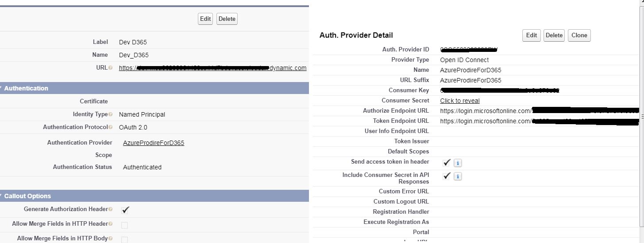Click the Generate Authorization Header help icon
Viewport: 644px width, 243px height.
click(x=110, y=209)
